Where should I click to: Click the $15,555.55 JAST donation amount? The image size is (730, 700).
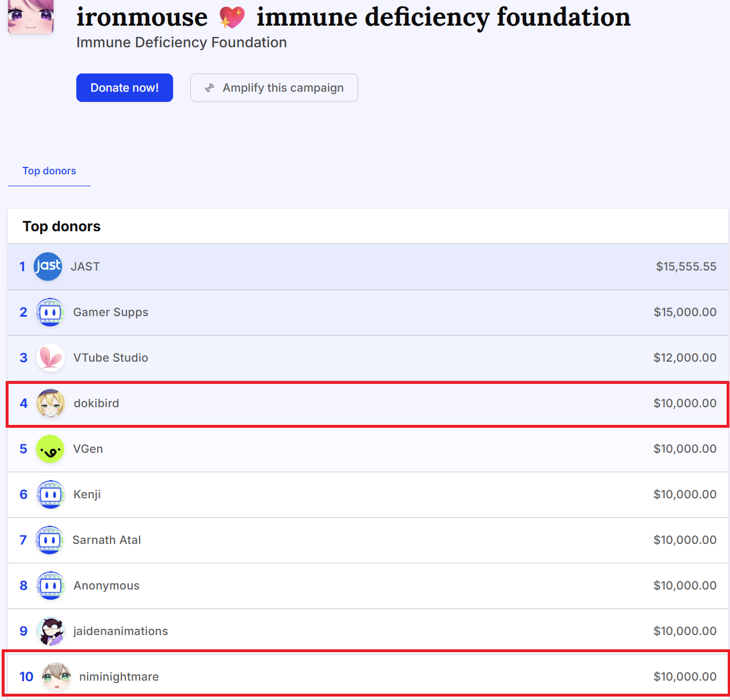point(686,267)
